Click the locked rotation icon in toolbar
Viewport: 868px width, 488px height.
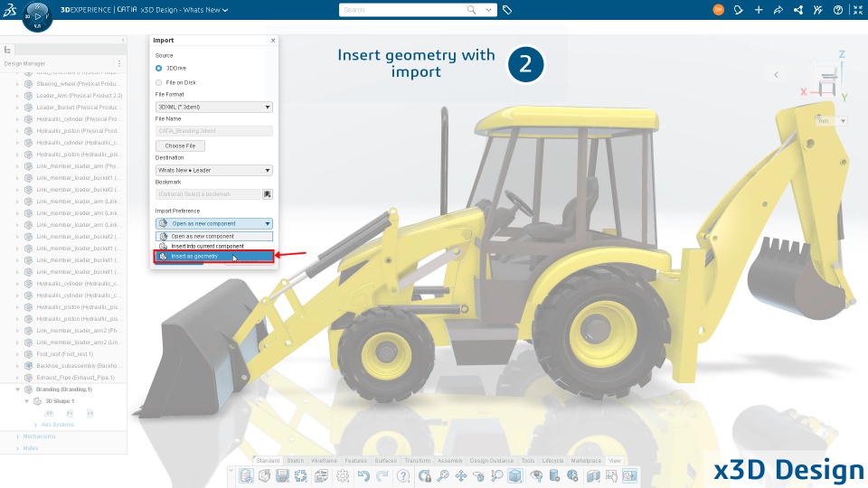tap(425, 476)
